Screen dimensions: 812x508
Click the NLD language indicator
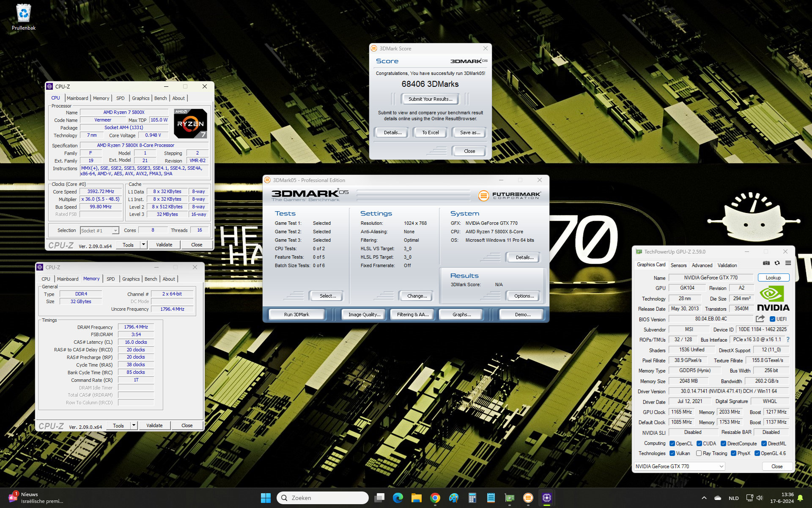click(733, 498)
